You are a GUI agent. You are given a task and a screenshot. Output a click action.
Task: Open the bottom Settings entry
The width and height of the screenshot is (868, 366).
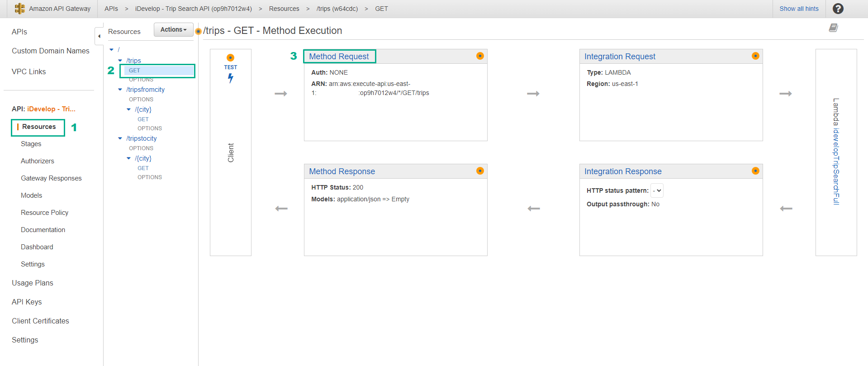pos(25,340)
